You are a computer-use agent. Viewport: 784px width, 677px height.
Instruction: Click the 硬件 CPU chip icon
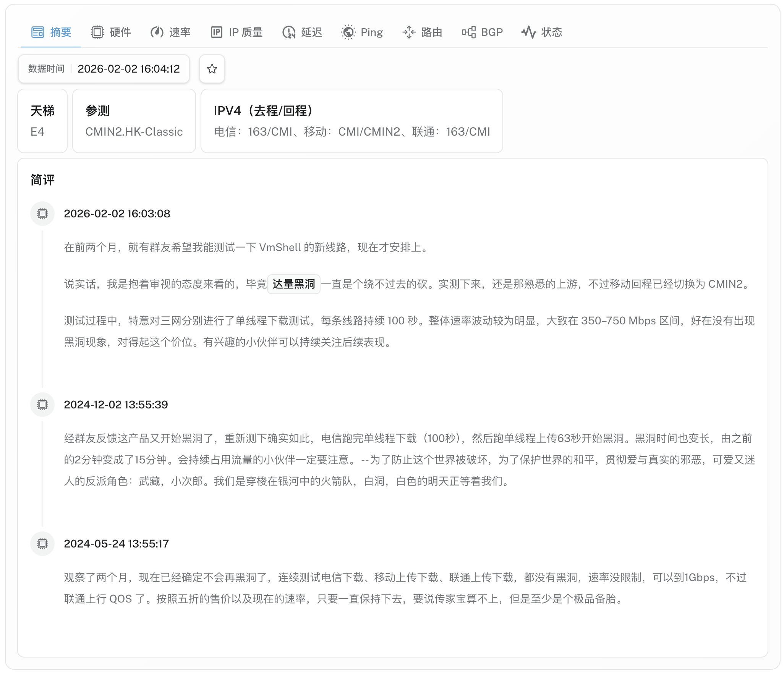(x=98, y=32)
